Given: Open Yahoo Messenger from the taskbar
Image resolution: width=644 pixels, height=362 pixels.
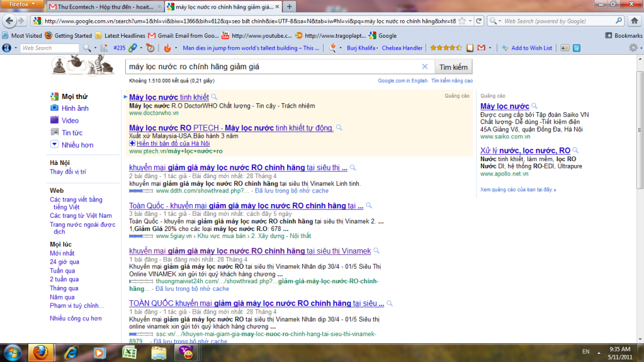Looking at the screenshot, I should (x=187, y=353).
